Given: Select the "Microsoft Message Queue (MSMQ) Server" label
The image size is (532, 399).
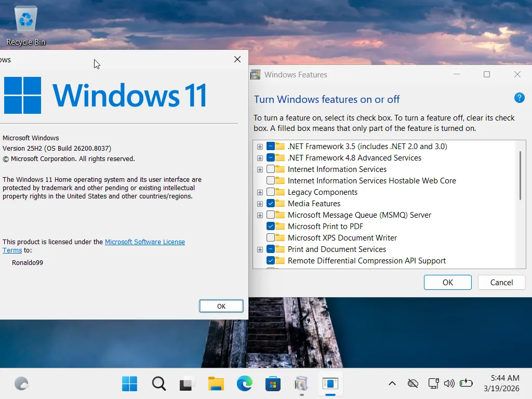Looking at the screenshot, I should pyautogui.click(x=360, y=215).
